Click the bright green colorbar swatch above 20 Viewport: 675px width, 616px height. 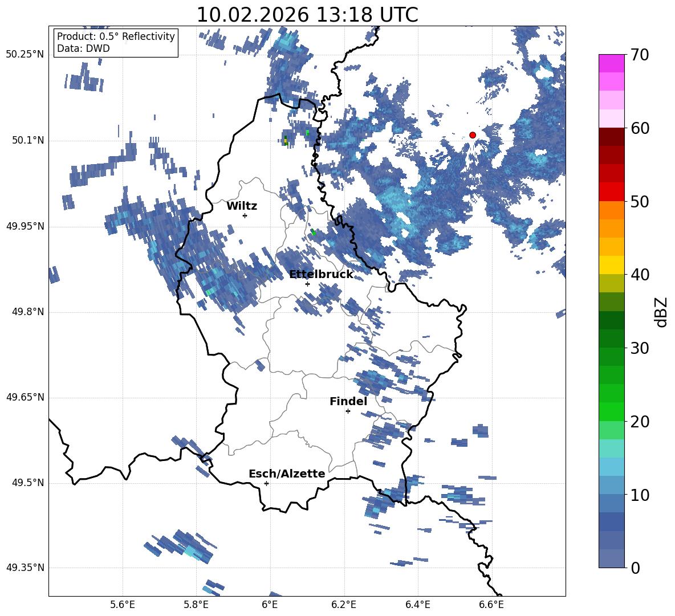(x=612, y=411)
